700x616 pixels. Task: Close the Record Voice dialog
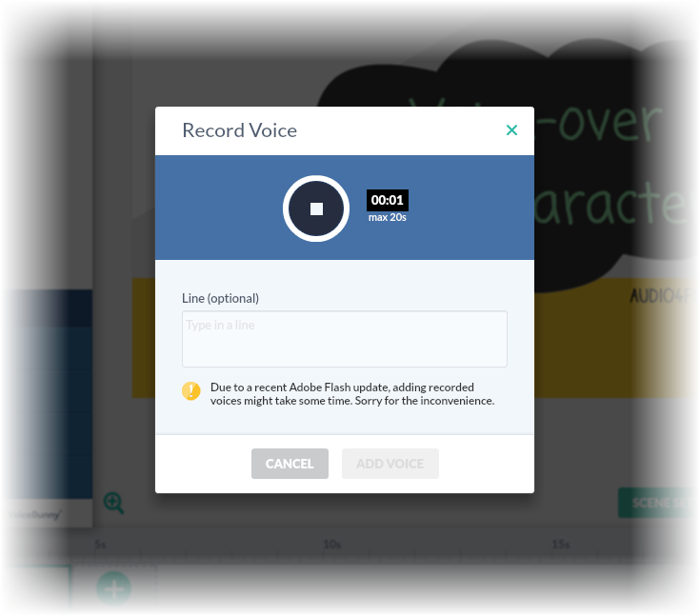511,129
